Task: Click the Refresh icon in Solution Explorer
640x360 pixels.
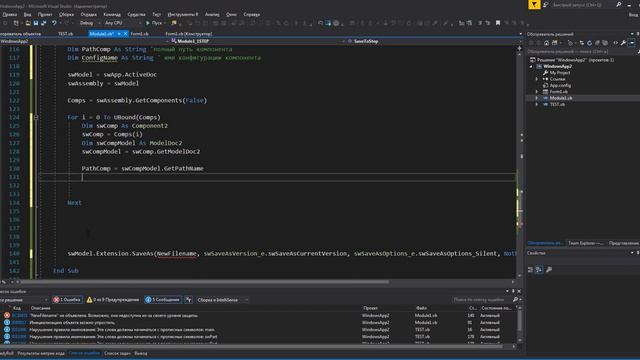Action: [x=589, y=43]
